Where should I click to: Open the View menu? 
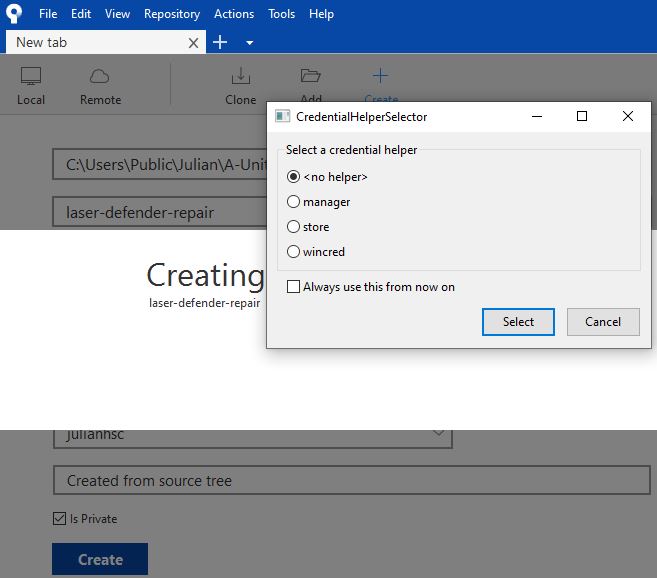[x=117, y=14]
